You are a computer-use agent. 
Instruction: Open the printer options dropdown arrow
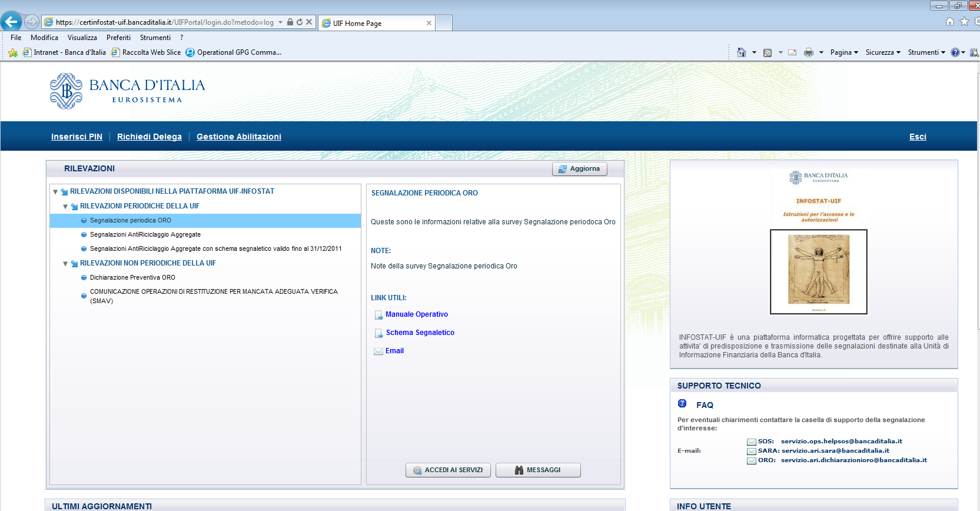click(x=822, y=52)
